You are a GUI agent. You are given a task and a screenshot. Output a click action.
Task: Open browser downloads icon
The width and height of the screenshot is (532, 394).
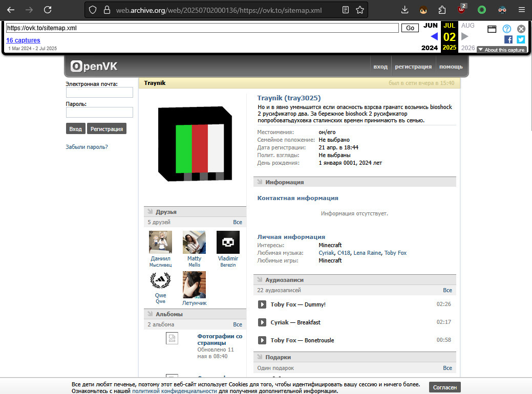405,10
